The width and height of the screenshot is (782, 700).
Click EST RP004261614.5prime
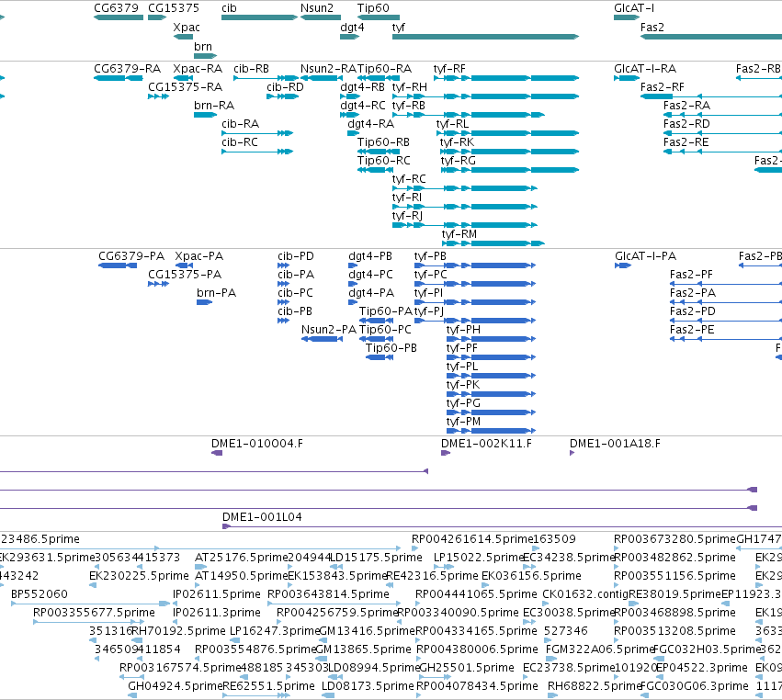473,539
